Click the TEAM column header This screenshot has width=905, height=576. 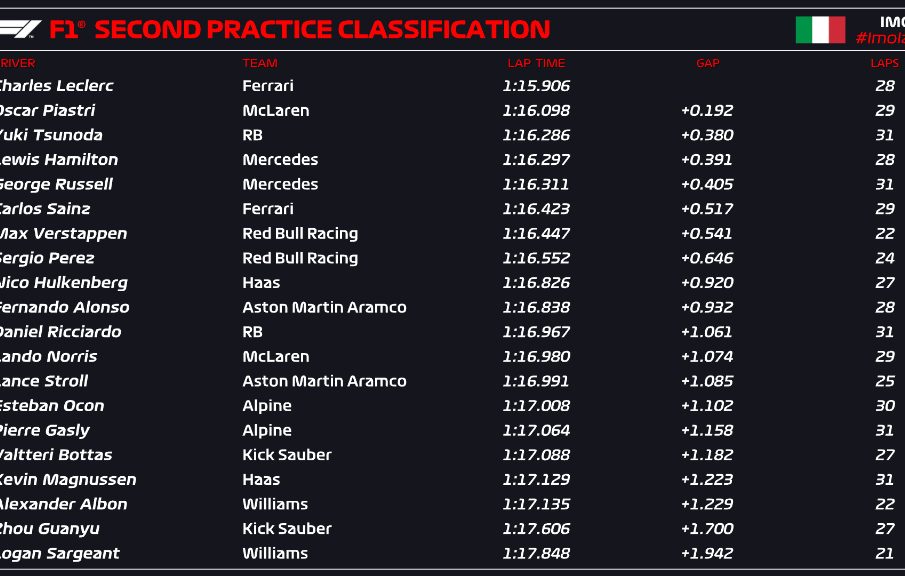pyautogui.click(x=260, y=63)
